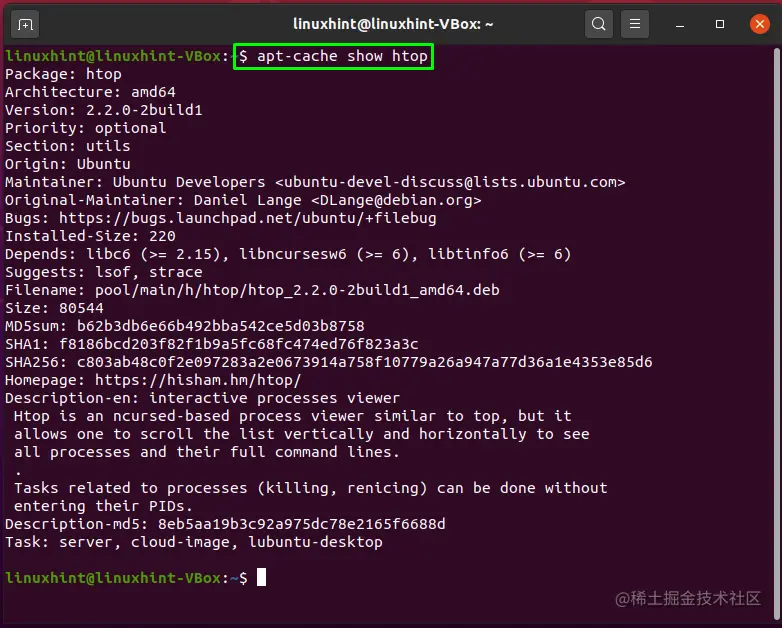Click the line 'Installed-Size: 220'
782x628 pixels.
pyautogui.click(x=90, y=236)
